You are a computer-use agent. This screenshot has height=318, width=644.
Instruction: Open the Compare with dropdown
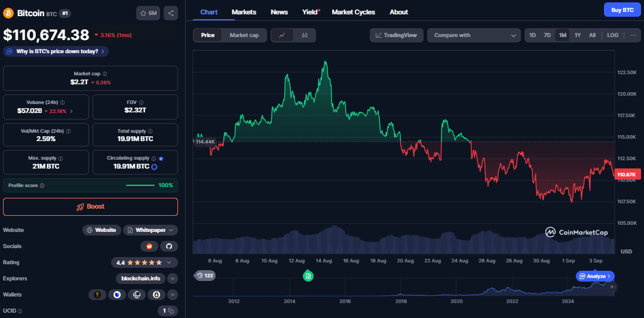pos(474,35)
